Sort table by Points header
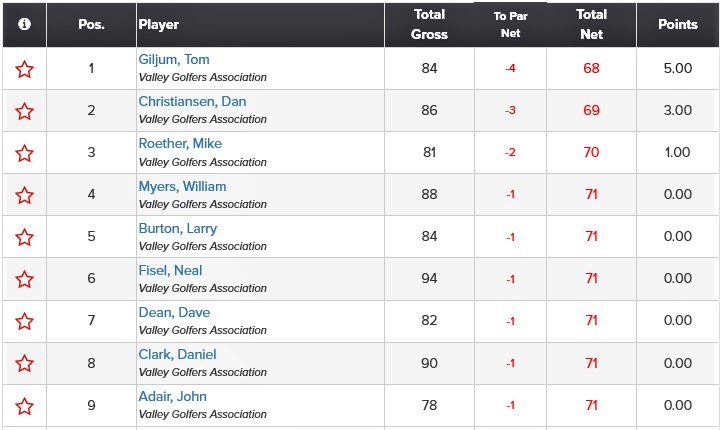This screenshot has height=430, width=723. (678, 24)
